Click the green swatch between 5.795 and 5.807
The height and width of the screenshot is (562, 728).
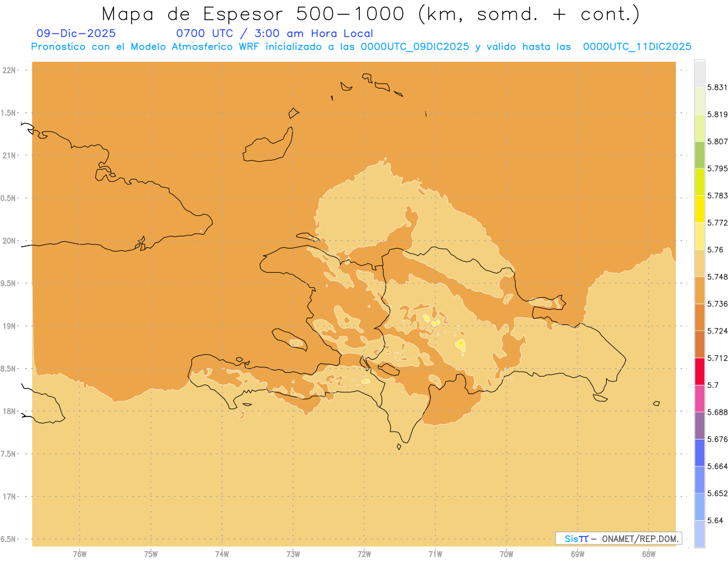click(699, 155)
